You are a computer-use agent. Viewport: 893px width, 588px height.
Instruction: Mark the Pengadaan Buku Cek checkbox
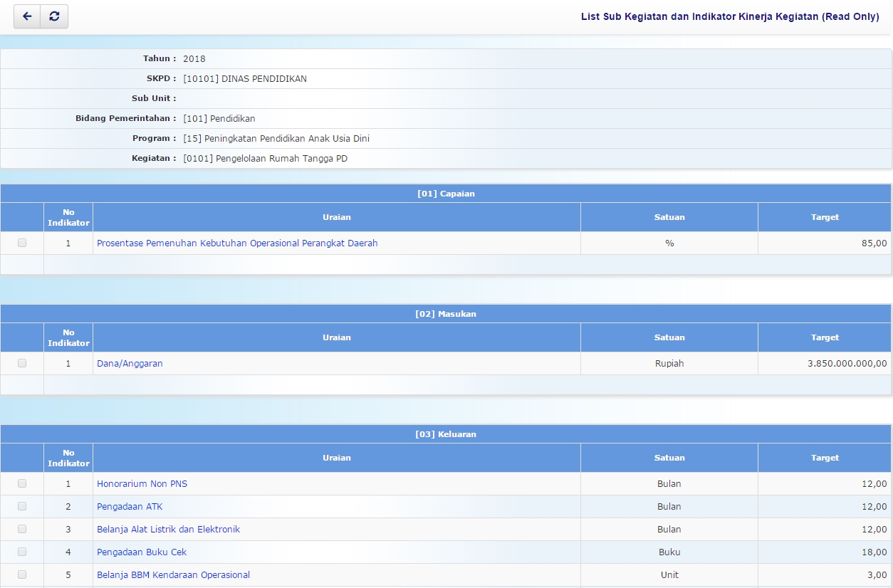pyautogui.click(x=22, y=552)
